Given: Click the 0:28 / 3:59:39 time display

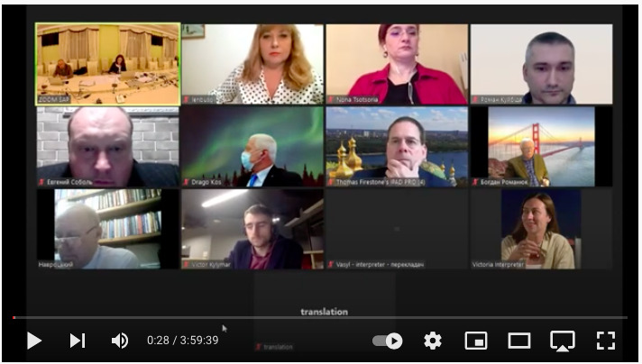Looking at the screenshot, I should (x=183, y=341).
